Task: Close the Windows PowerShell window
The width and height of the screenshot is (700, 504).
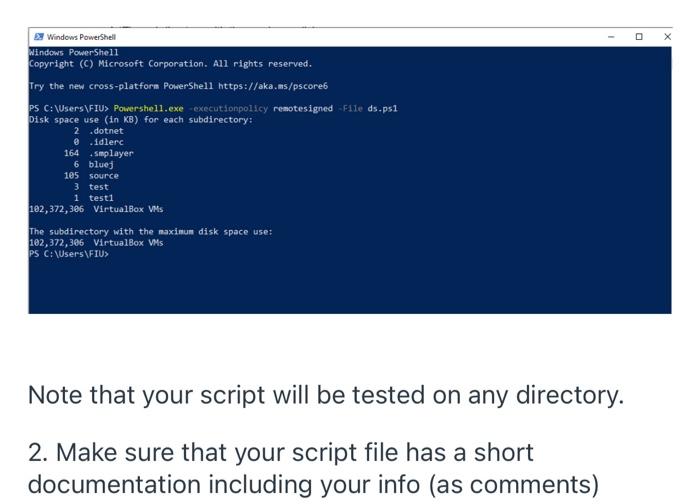Action: (667, 36)
